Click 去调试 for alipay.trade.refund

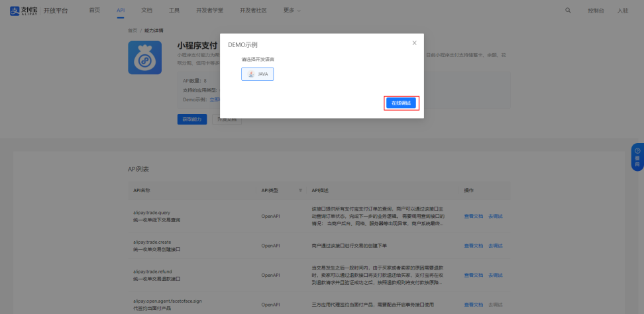[496, 275]
